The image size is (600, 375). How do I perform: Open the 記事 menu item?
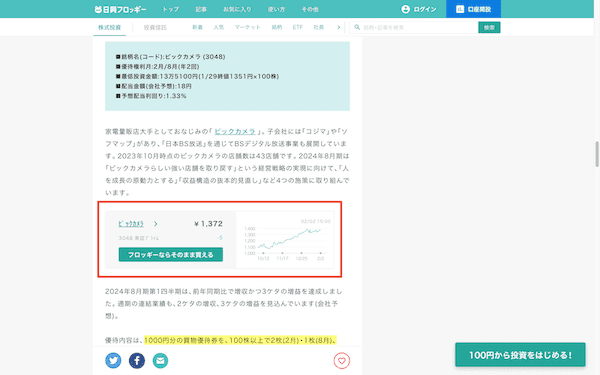[201, 9]
